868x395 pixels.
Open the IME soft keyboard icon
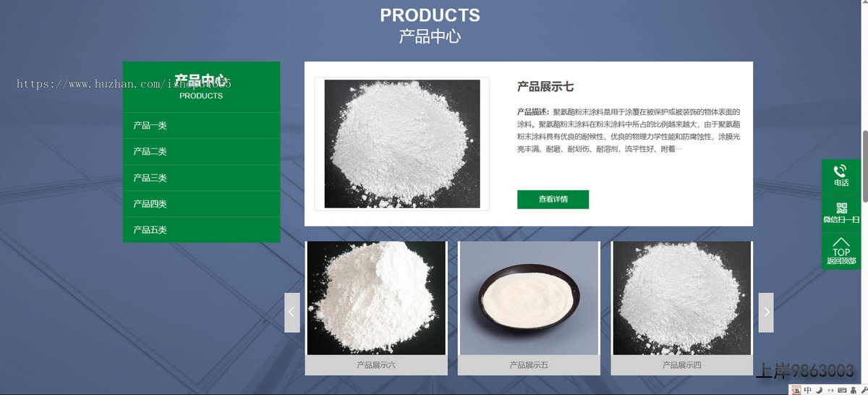click(x=842, y=390)
